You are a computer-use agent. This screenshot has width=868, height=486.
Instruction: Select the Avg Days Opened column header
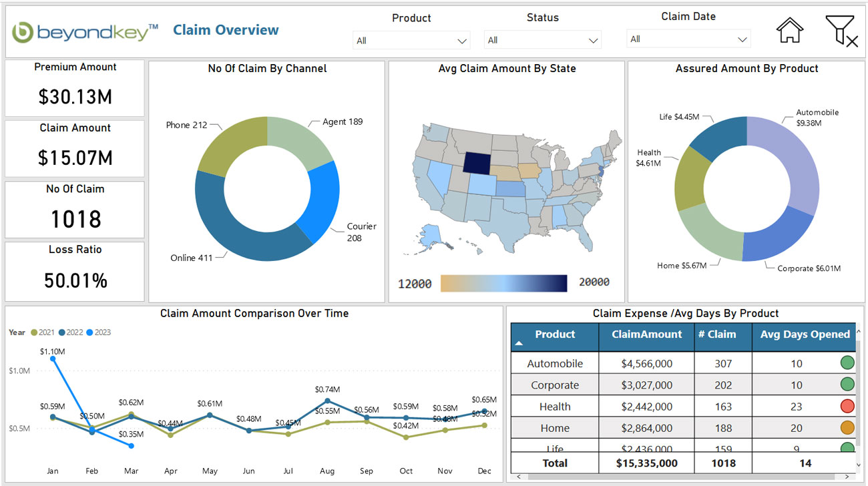(805, 334)
